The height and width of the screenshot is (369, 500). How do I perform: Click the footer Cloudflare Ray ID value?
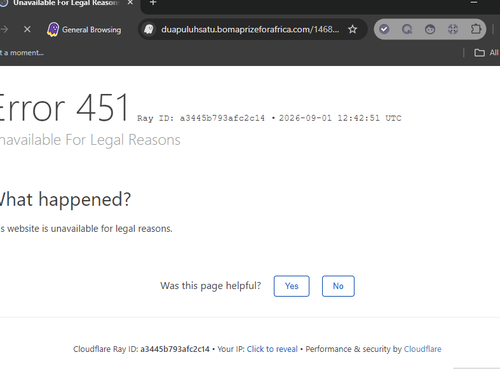175,349
